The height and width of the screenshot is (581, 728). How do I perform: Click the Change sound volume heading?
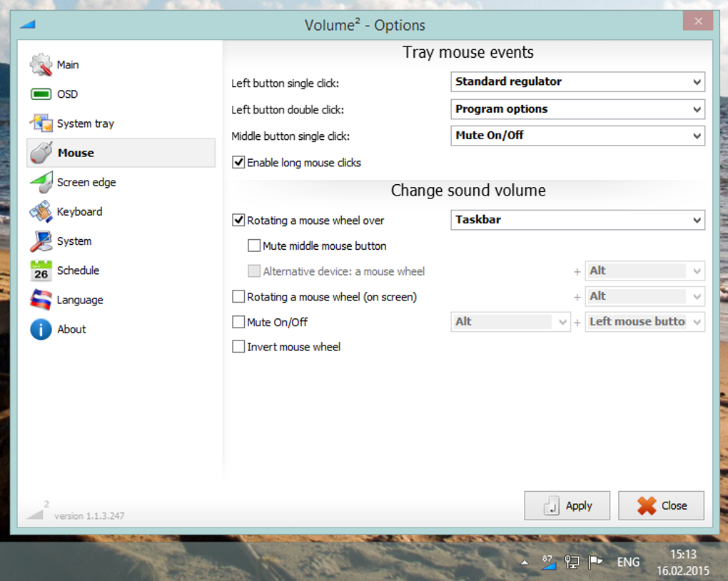coord(468,191)
